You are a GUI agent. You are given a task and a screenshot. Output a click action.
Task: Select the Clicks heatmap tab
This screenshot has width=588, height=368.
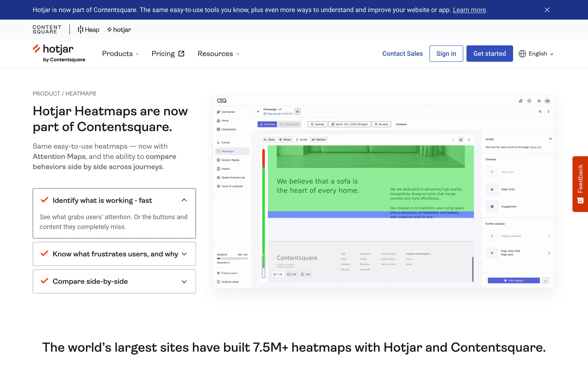(x=269, y=139)
